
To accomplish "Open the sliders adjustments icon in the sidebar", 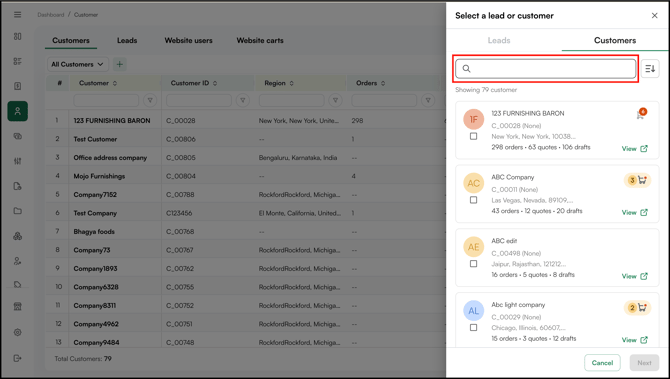I will pos(18,161).
